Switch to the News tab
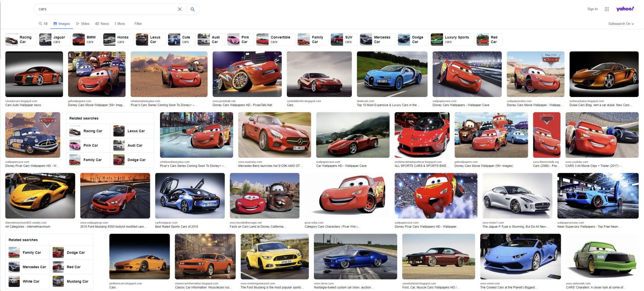Viewport: 644px width, 291px height. (102, 24)
